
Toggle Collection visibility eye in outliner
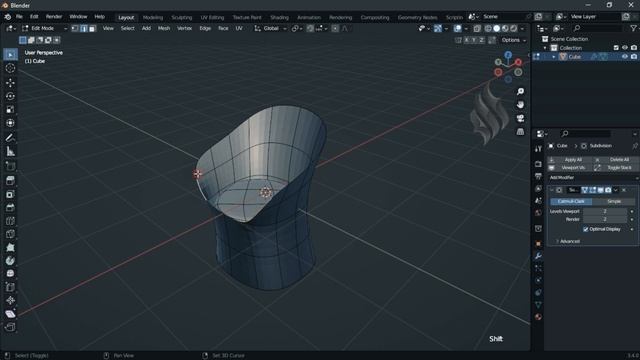[624, 48]
